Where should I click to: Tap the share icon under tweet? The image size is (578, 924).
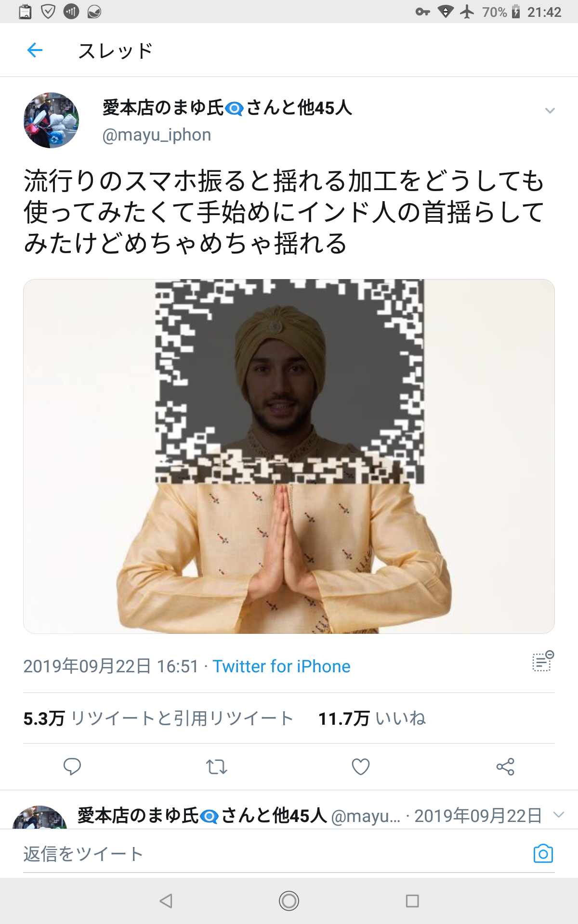pos(505,766)
